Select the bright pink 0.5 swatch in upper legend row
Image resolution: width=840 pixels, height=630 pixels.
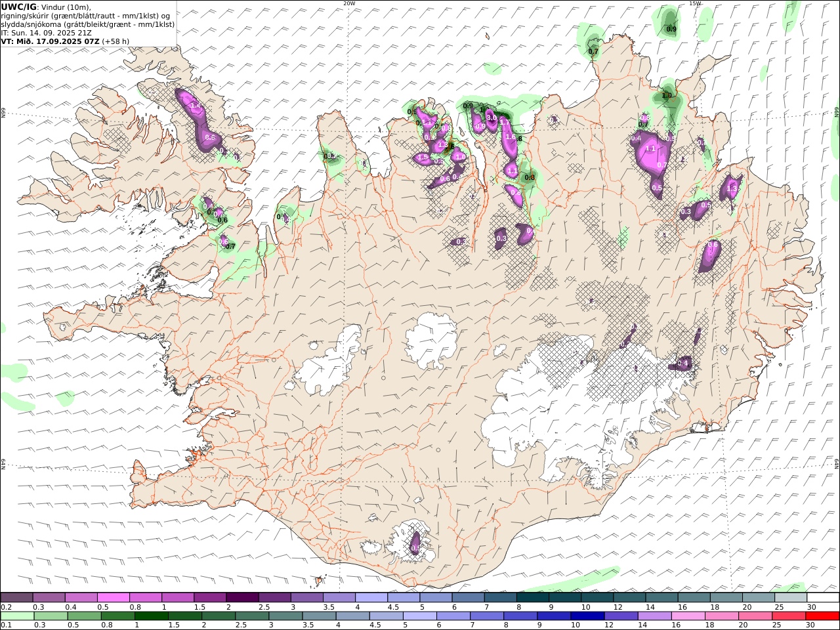point(114,597)
